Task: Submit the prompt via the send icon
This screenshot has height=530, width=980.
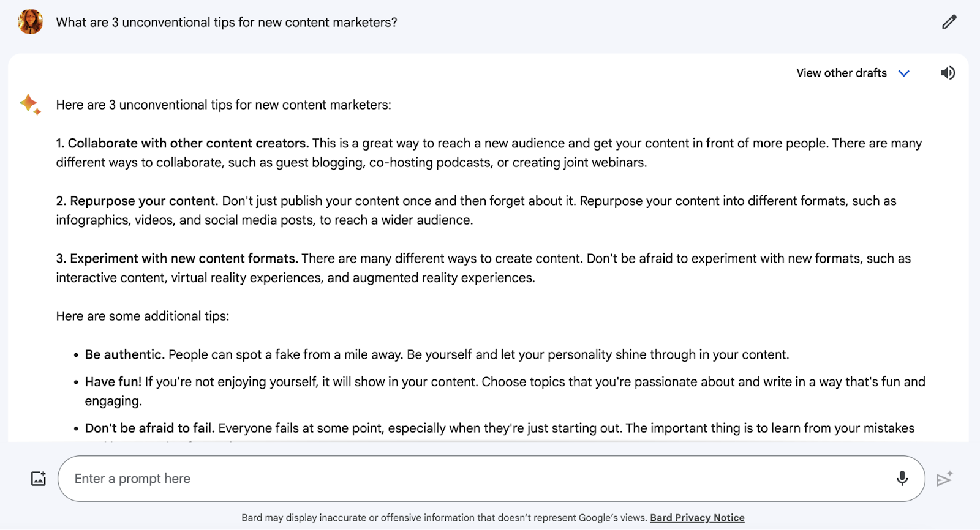Action: click(x=943, y=478)
